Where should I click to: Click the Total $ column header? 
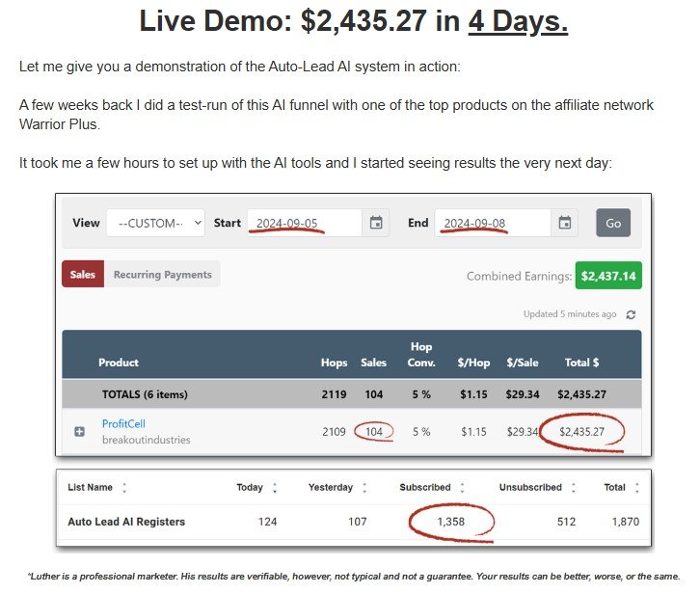tap(581, 363)
